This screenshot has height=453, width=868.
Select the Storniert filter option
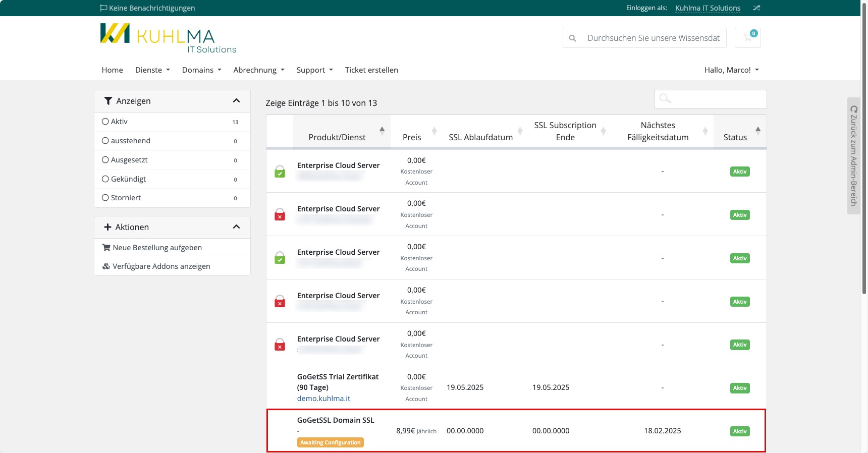pos(172,198)
